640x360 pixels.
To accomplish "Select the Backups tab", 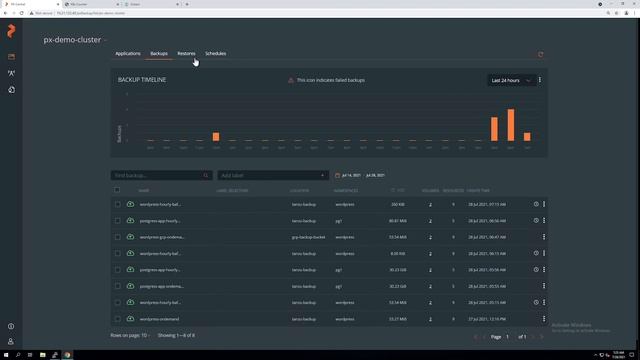I will tap(159, 53).
